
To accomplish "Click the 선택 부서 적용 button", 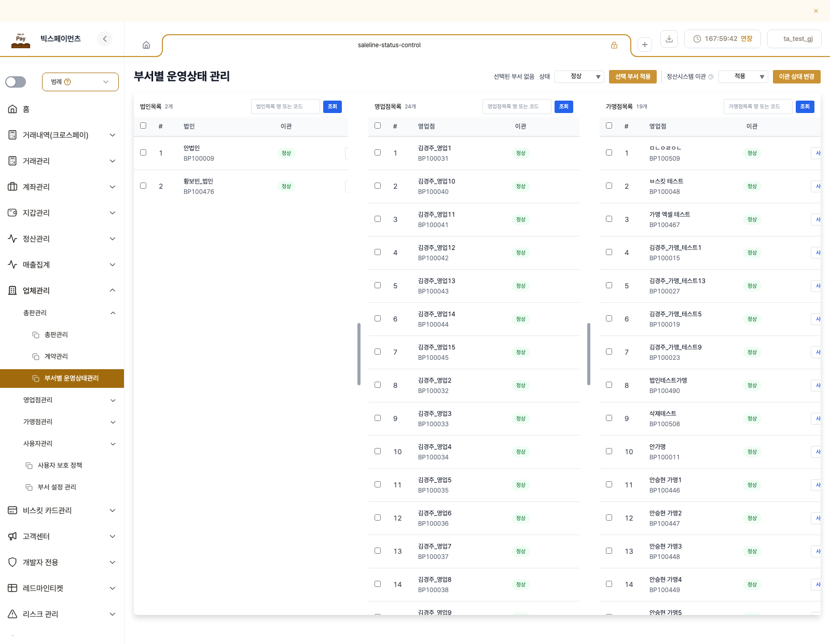I will point(633,77).
